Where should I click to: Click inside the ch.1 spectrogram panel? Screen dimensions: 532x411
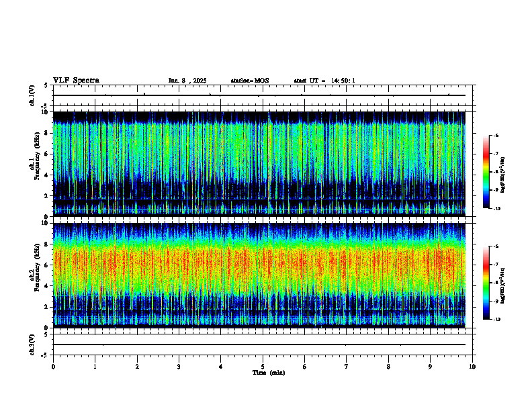pos(259,164)
